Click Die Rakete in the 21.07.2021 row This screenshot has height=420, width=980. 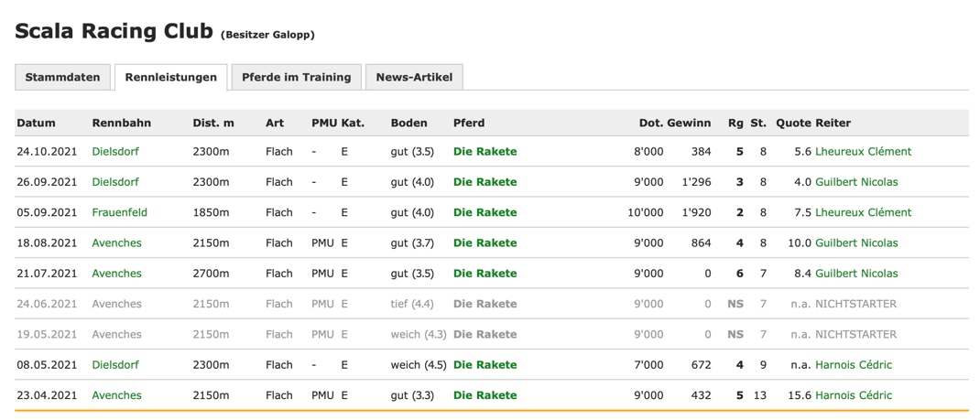[485, 274]
